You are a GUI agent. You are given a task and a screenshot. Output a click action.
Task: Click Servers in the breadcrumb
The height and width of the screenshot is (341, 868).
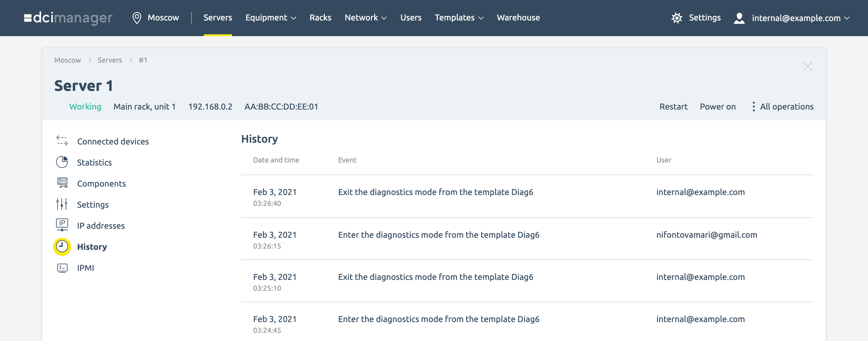(109, 60)
